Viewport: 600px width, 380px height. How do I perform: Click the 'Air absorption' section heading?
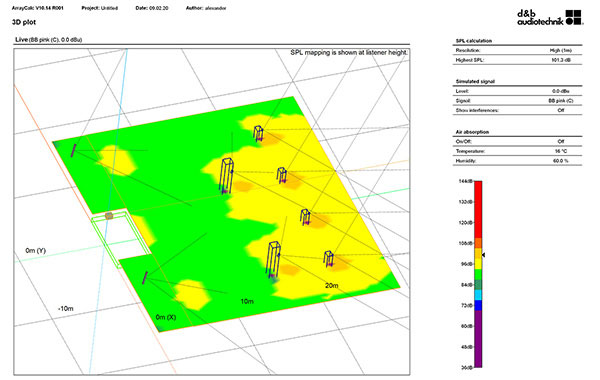472,132
